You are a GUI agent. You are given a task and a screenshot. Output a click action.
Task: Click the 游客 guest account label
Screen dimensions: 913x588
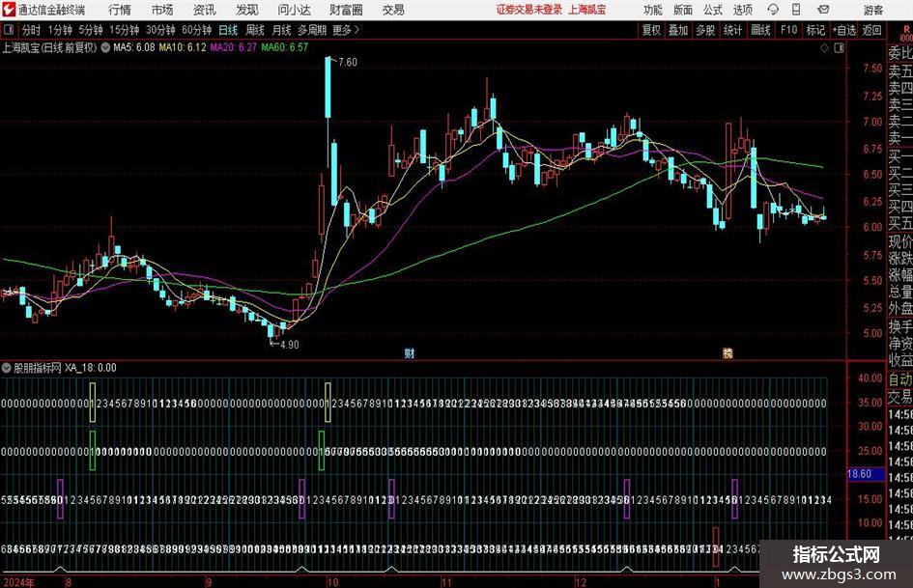(872, 10)
